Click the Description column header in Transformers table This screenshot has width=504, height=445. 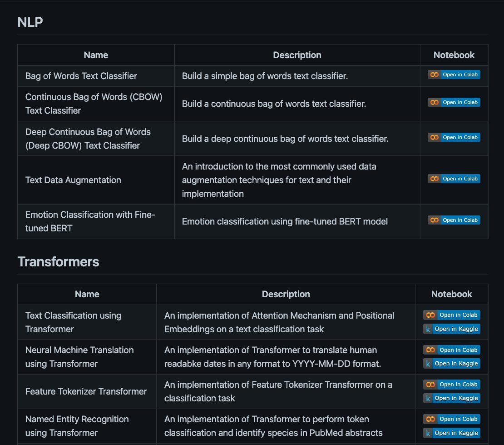pyautogui.click(x=286, y=294)
